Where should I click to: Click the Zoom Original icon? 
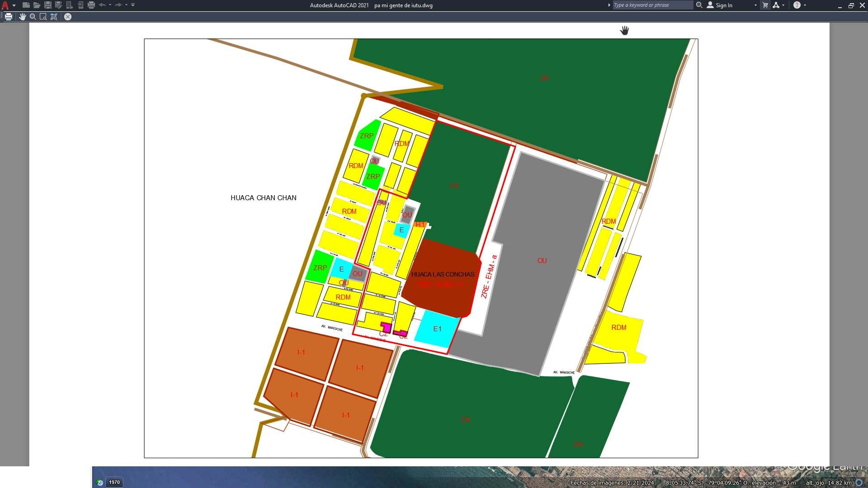54,17
